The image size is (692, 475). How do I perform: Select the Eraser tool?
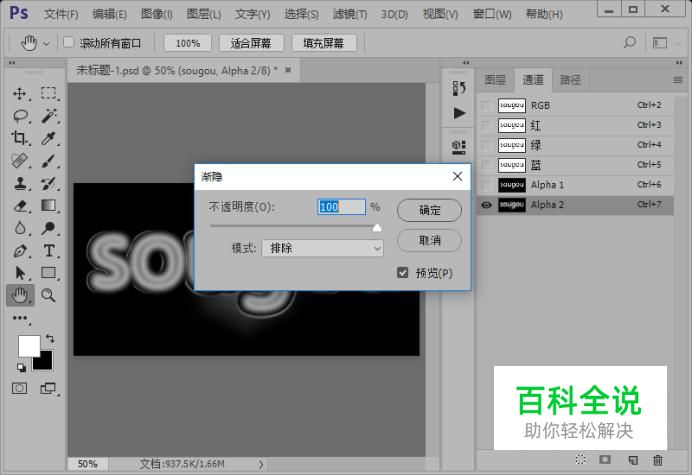20,206
